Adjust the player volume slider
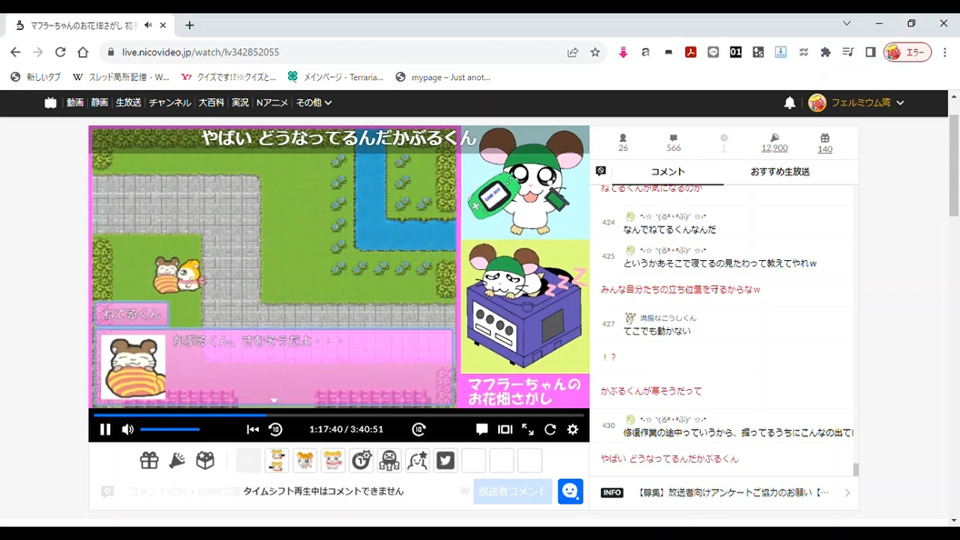960x540 pixels. (x=170, y=429)
